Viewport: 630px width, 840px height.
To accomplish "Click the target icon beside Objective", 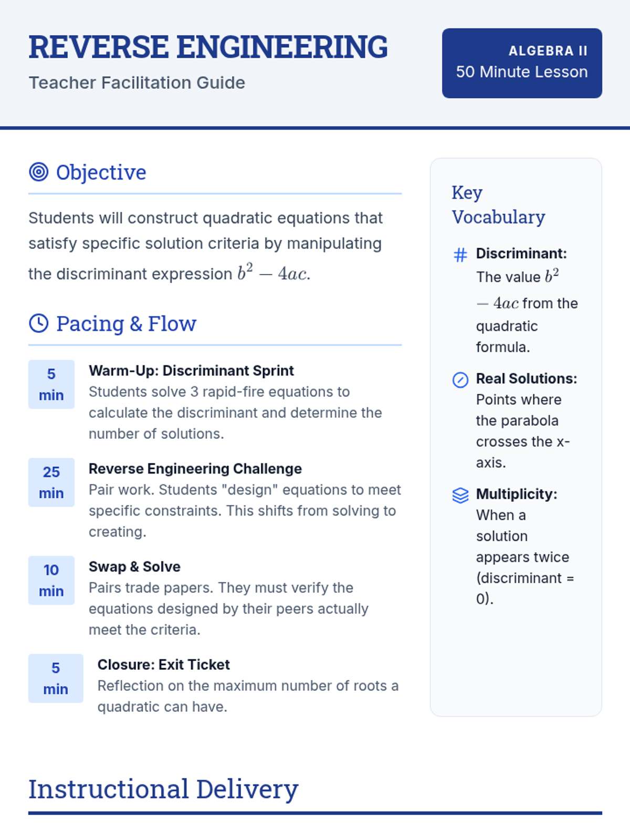I will [38, 172].
